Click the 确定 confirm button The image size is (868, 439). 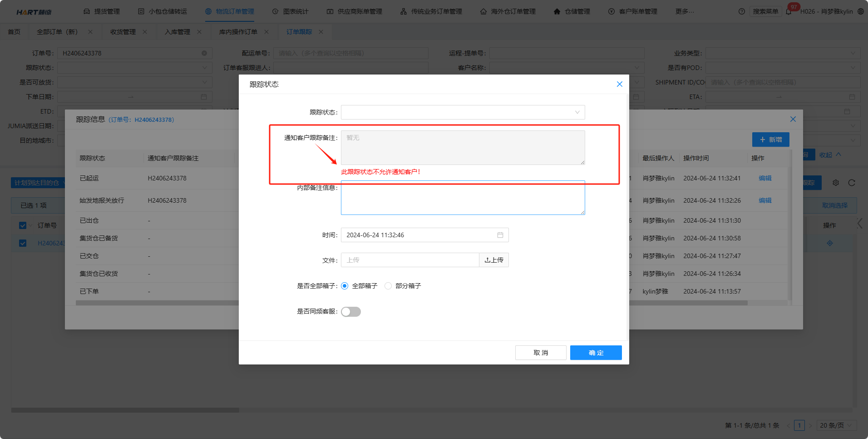[596, 353]
